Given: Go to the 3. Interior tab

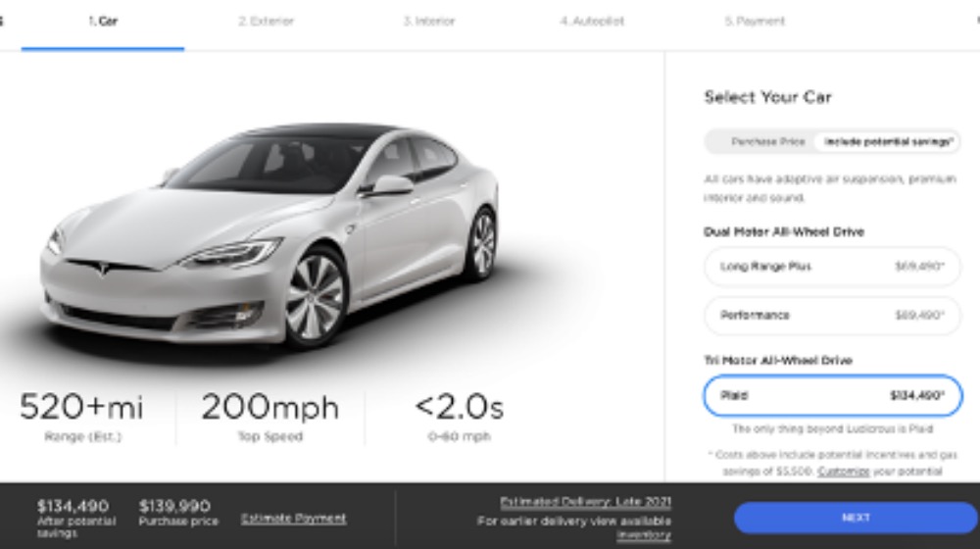Looking at the screenshot, I should click(x=429, y=22).
